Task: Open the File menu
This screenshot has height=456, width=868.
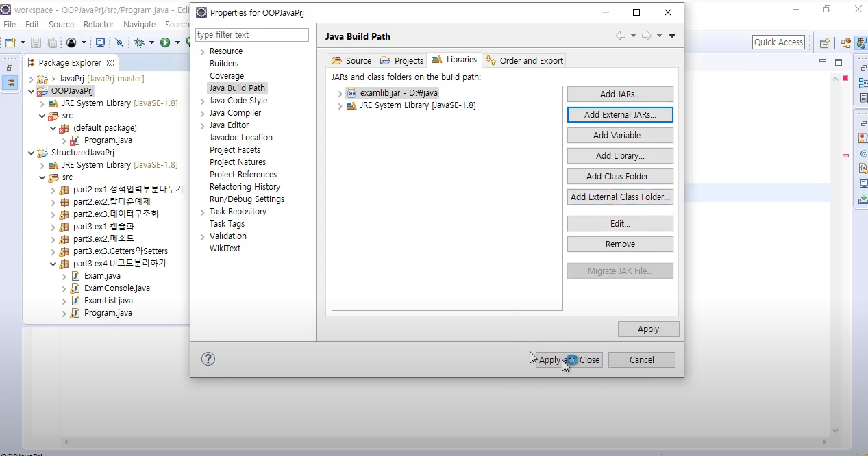Action: click(x=10, y=24)
